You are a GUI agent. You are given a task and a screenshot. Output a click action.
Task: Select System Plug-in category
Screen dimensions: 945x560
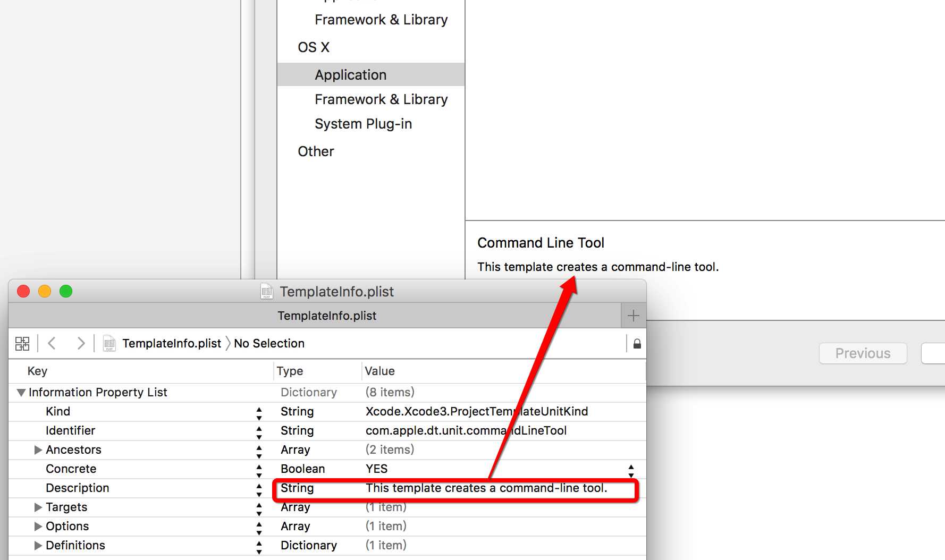(x=363, y=124)
